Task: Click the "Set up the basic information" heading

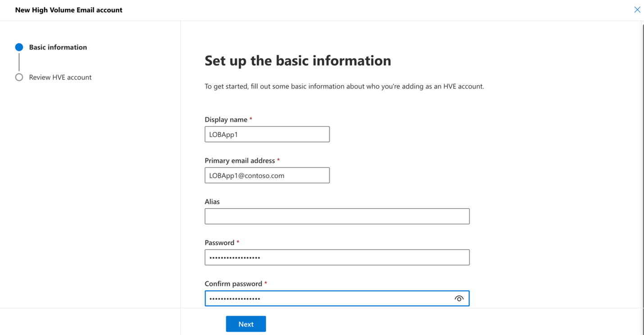Action: 298,60
